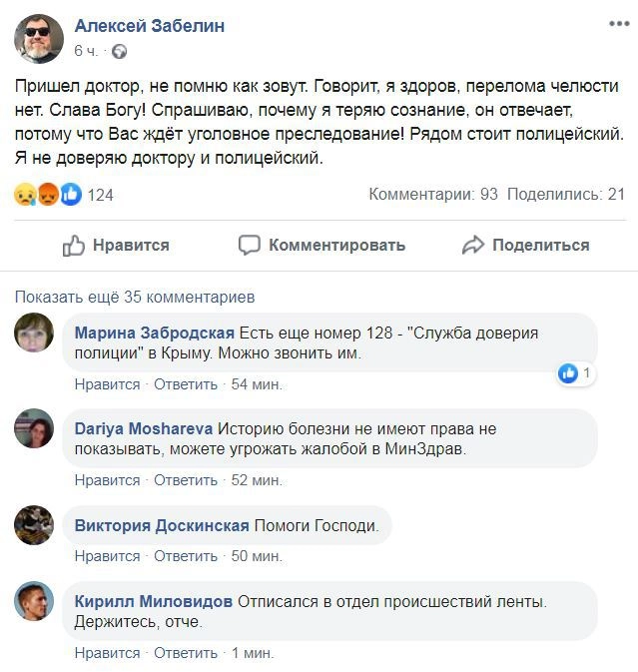Click like badge on Марина Забродская's comment
This screenshot has height=672, width=638.
coord(569,373)
